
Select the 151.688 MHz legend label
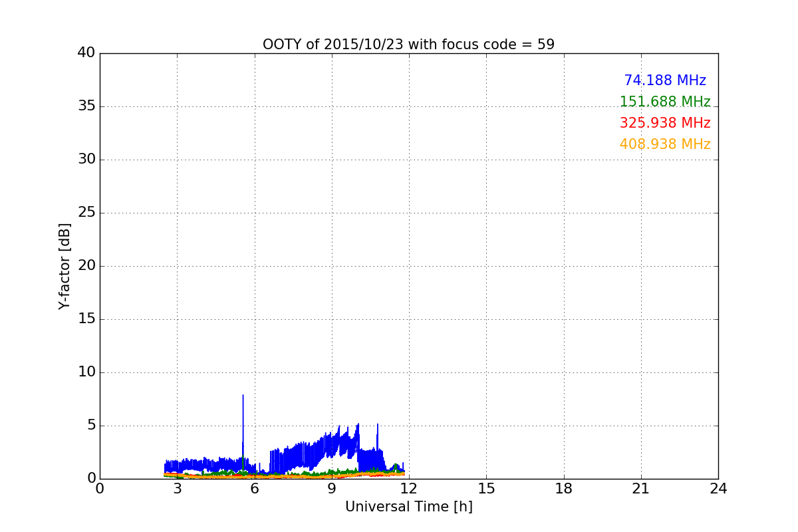(x=665, y=102)
